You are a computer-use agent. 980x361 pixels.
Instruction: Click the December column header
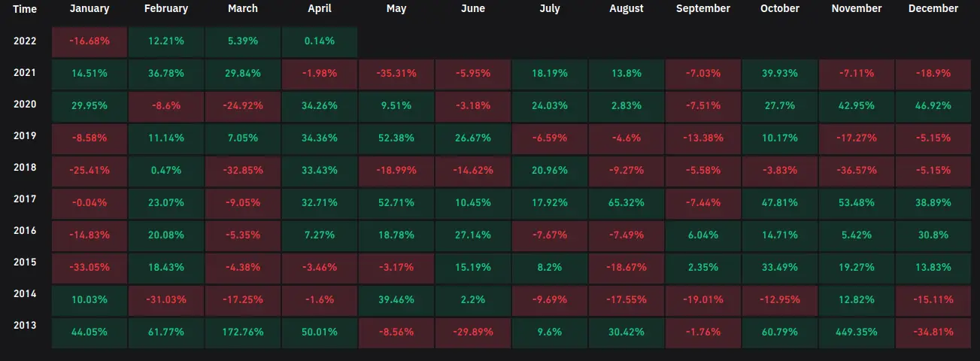pyautogui.click(x=933, y=9)
